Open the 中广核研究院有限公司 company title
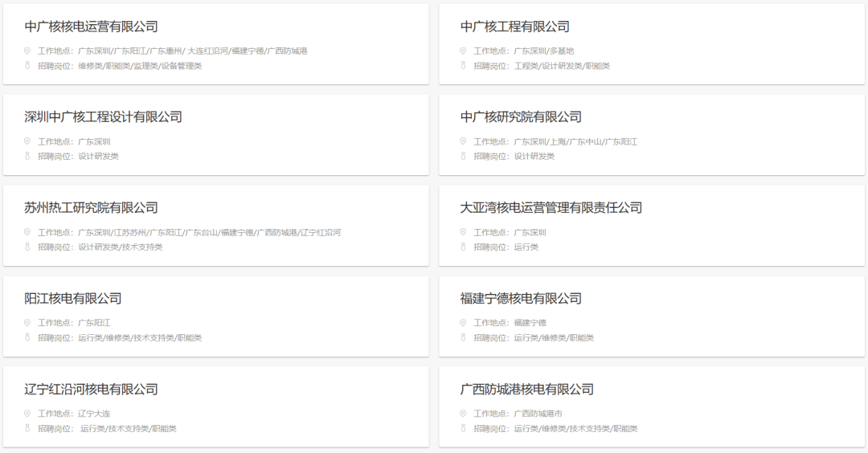The height and width of the screenshot is (453, 868). click(521, 117)
